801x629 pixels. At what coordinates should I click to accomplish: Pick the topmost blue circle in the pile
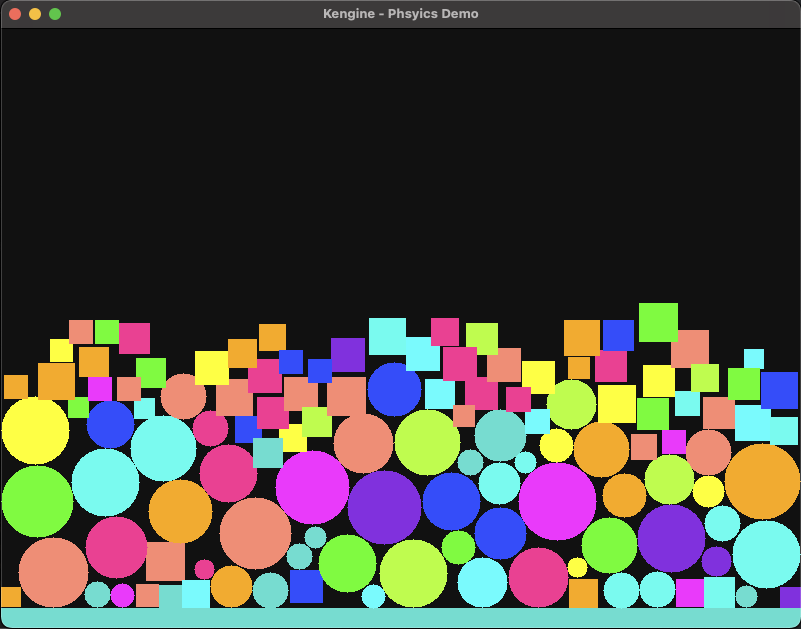click(x=394, y=389)
